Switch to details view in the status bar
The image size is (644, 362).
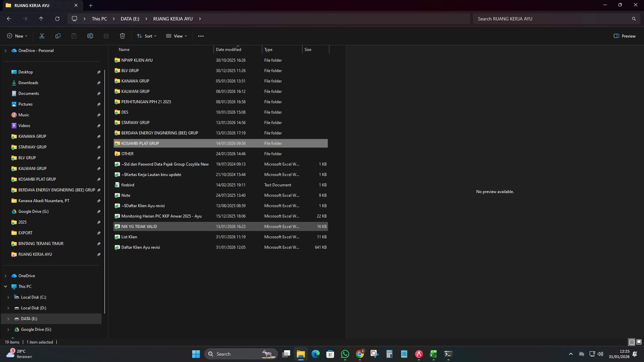(631, 342)
